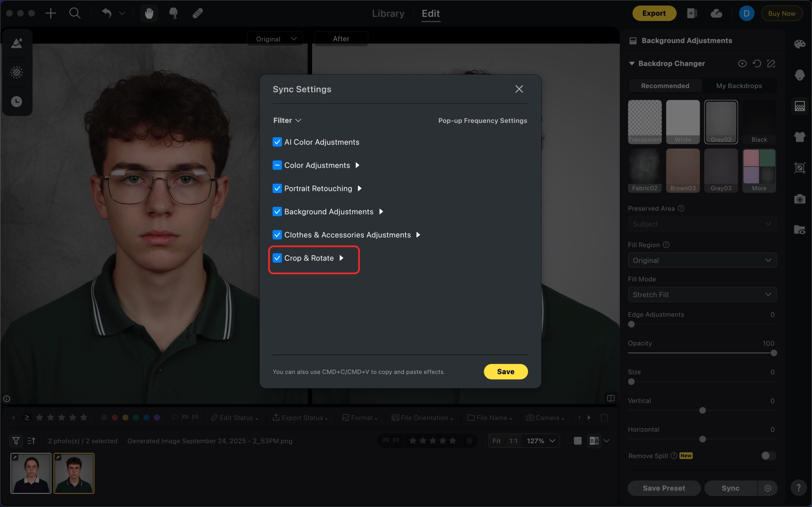Viewport: 812px width, 507px height.
Task: Click the undo arrow icon
Action: click(x=107, y=13)
